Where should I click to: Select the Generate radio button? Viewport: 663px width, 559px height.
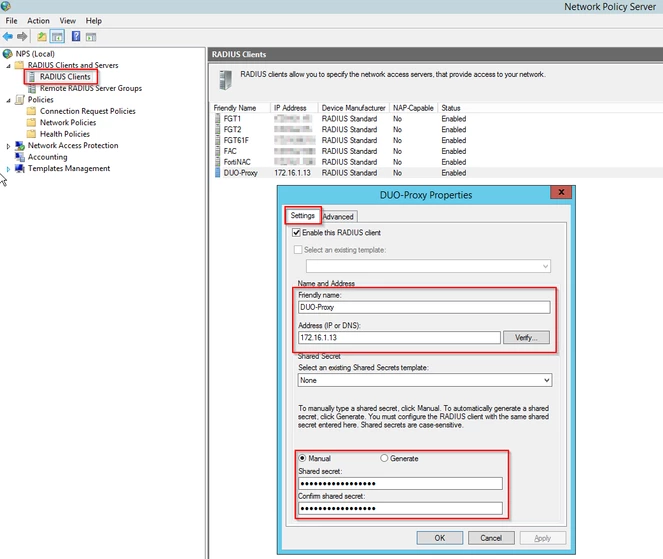tap(384, 458)
